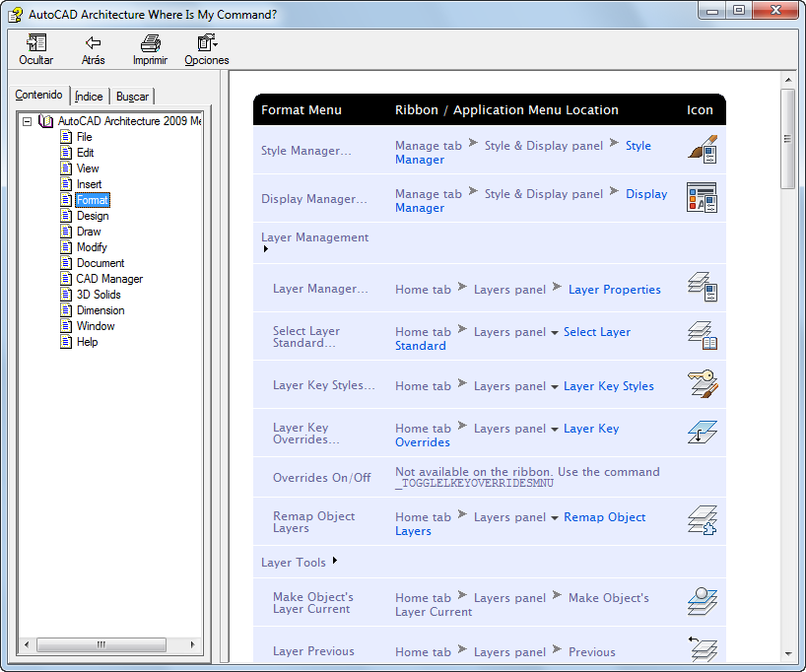Click the content pane scroll up arrow

pyautogui.click(x=787, y=80)
